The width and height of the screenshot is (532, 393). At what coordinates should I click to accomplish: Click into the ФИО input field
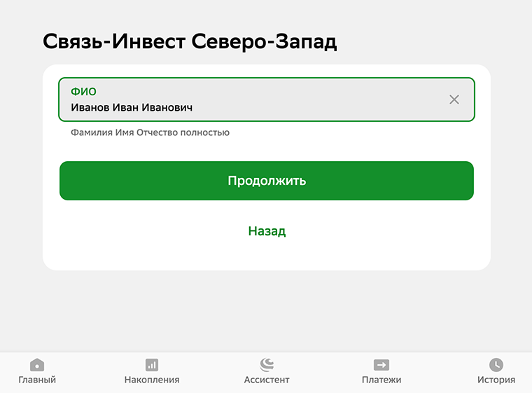pyautogui.click(x=267, y=99)
